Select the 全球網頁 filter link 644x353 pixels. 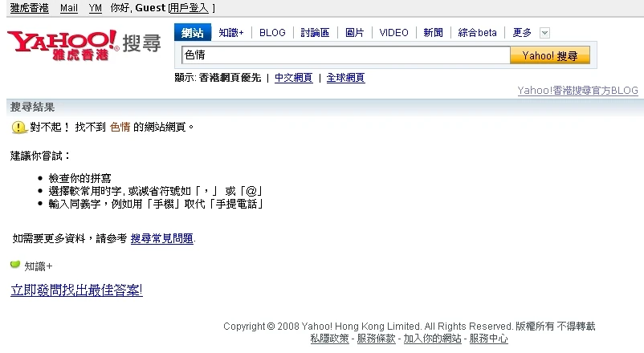345,78
